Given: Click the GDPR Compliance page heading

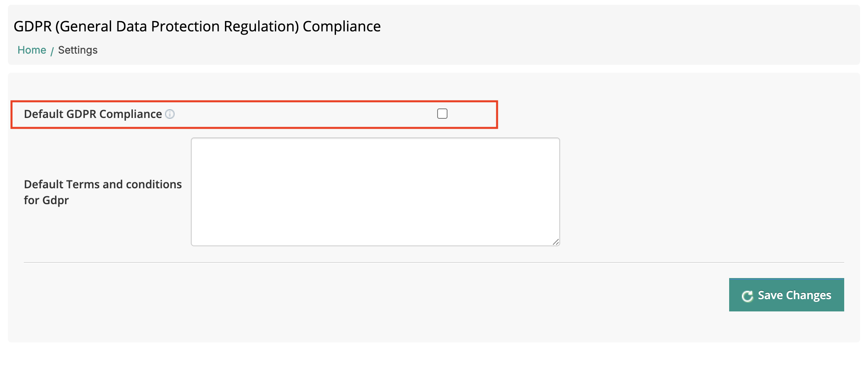Looking at the screenshot, I should [197, 27].
